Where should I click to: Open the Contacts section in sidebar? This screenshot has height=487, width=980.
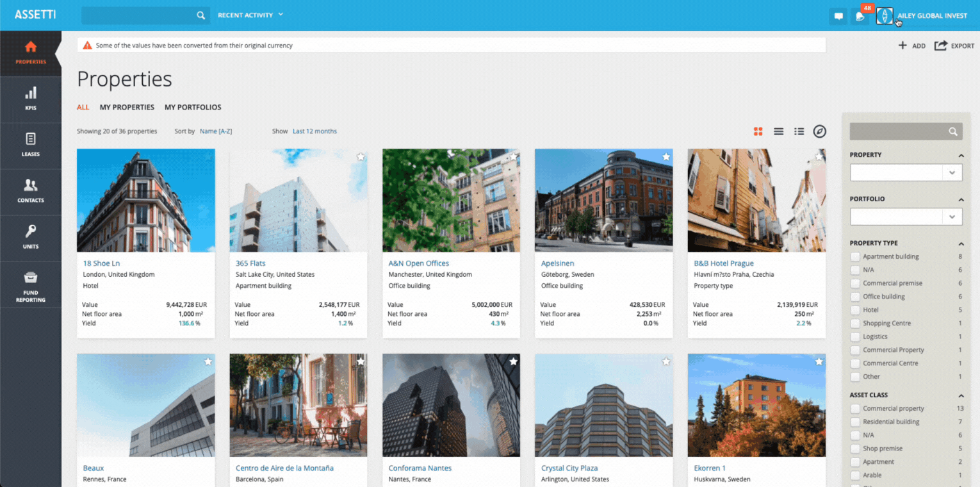[31, 192]
